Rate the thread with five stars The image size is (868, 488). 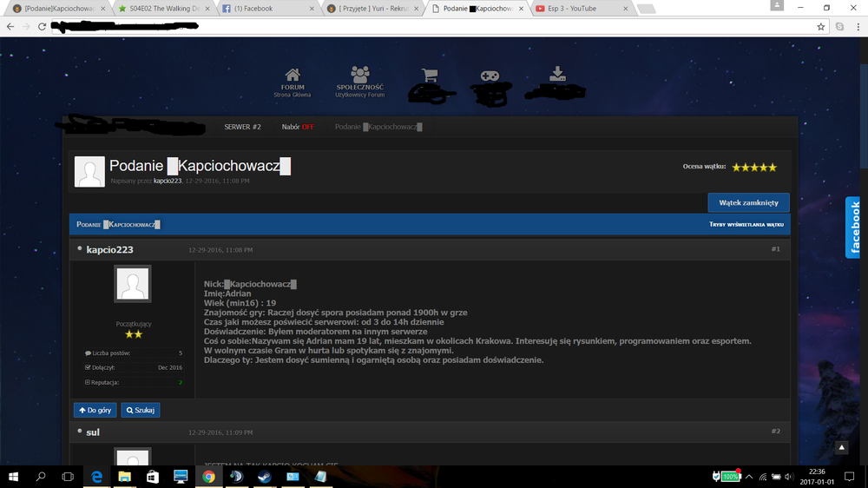click(773, 168)
